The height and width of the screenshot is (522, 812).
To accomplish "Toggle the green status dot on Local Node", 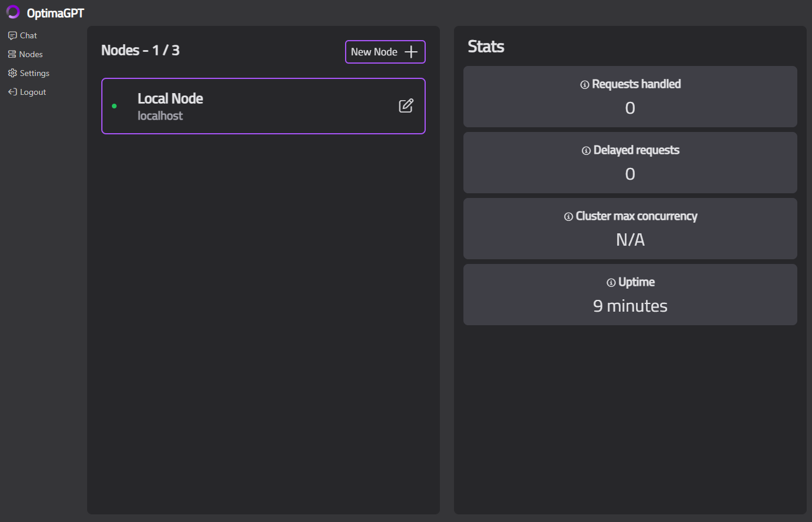I will point(114,106).
